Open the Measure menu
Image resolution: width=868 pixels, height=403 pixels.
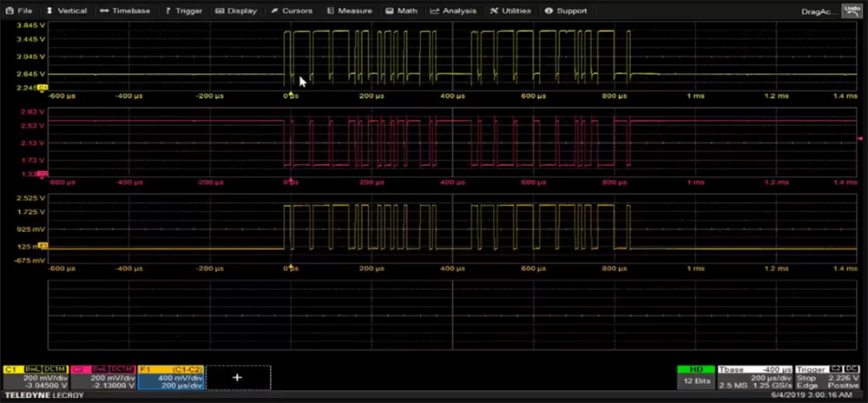tap(350, 10)
